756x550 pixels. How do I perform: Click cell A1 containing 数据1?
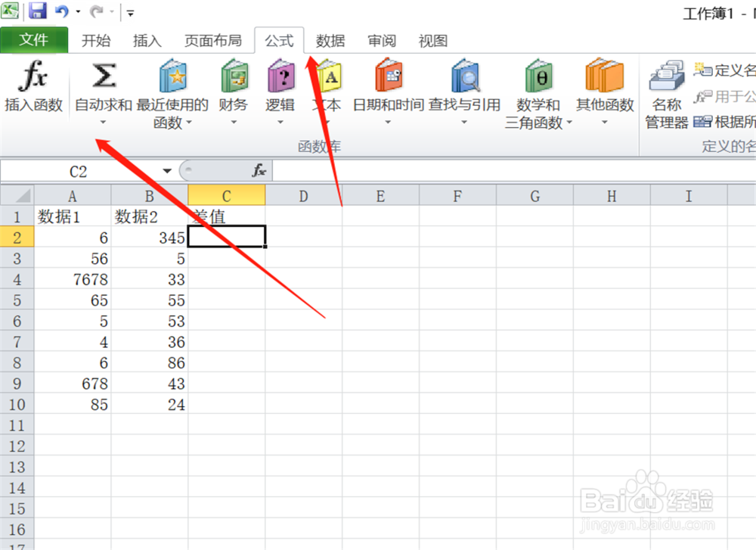(x=73, y=216)
